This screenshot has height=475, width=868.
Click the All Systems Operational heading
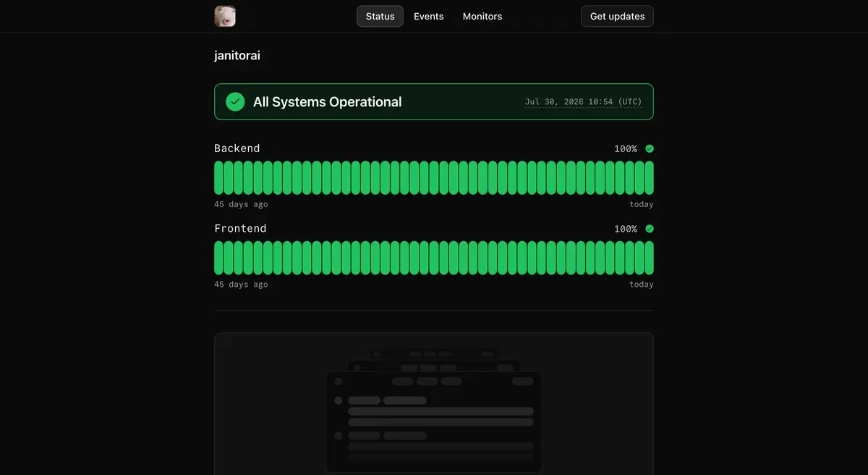click(327, 102)
